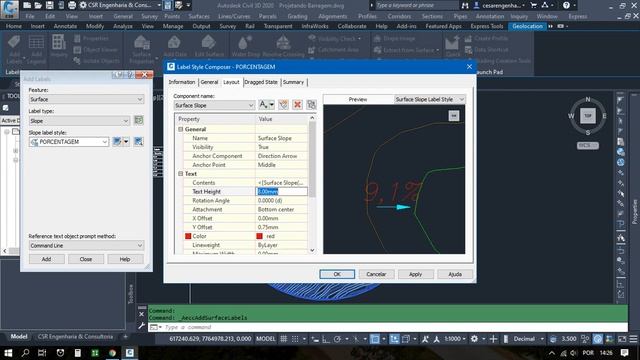The height and width of the screenshot is (360, 640).
Task: Delete the component with red X icon
Action: pos(298,105)
